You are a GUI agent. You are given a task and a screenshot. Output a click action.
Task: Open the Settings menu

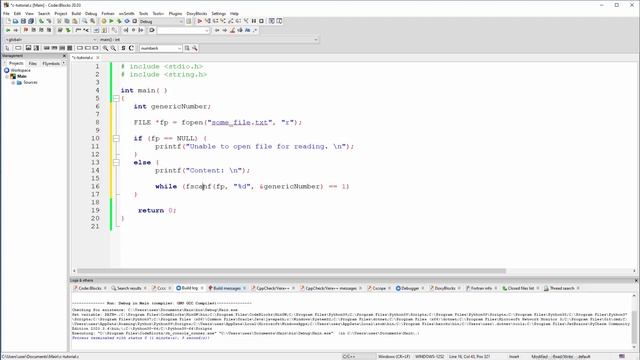point(218,13)
